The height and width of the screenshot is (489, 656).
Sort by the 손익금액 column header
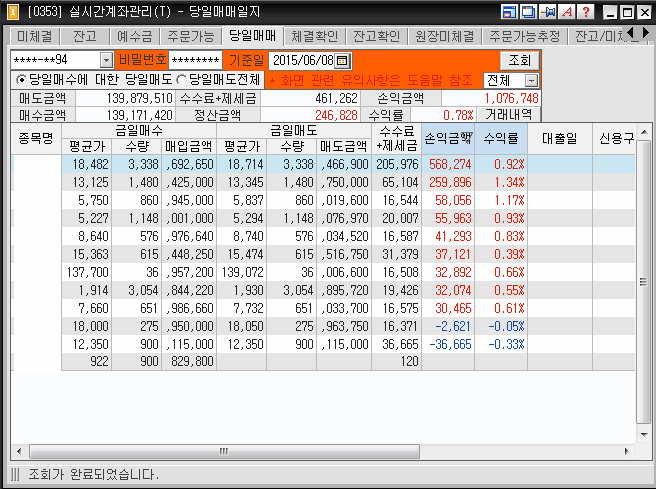[x=449, y=138]
